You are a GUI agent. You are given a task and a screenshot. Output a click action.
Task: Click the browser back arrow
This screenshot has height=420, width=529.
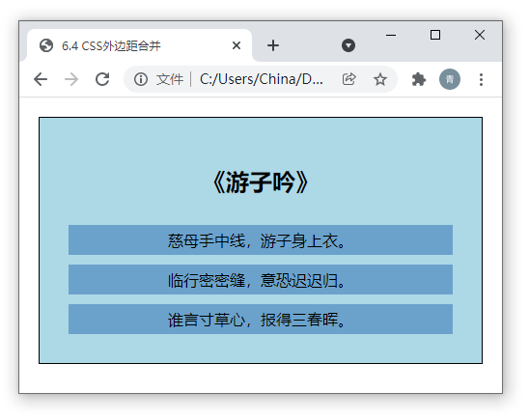41,79
